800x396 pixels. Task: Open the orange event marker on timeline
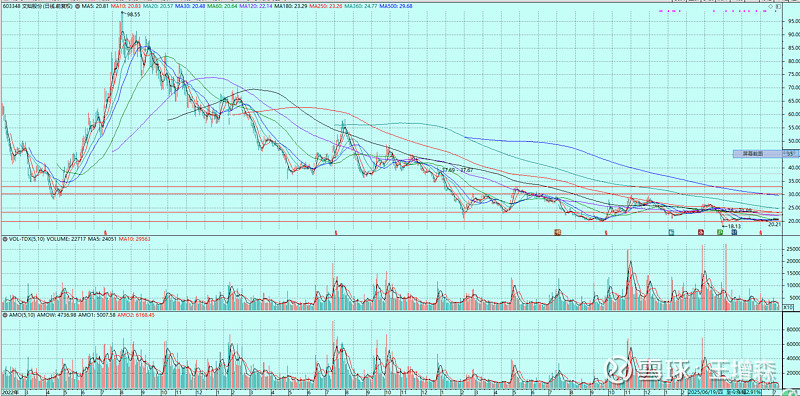(x=558, y=232)
